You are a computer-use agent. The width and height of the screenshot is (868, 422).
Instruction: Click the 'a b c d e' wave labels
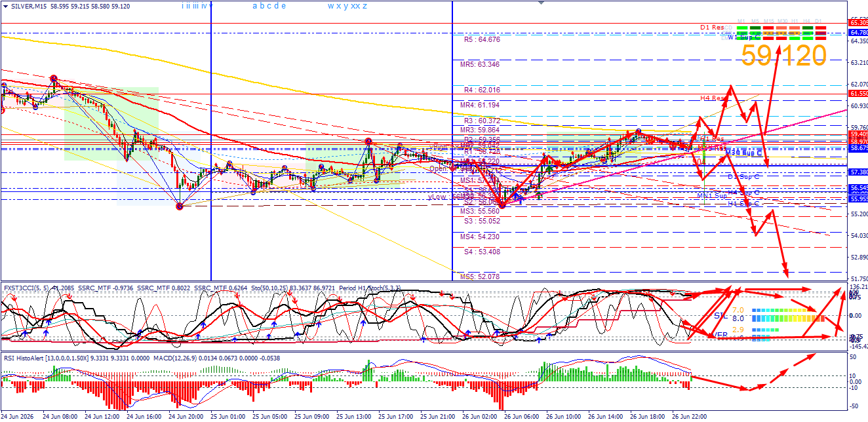pyautogui.click(x=269, y=6)
